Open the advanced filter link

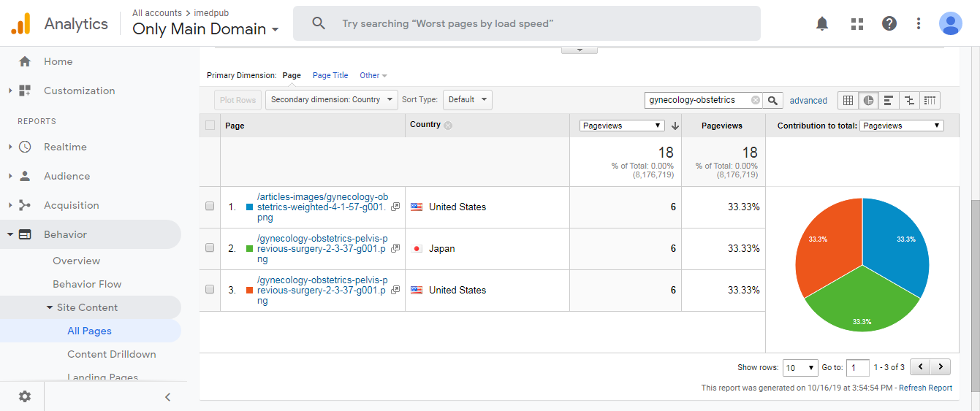pyautogui.click(x=808, y=101)
